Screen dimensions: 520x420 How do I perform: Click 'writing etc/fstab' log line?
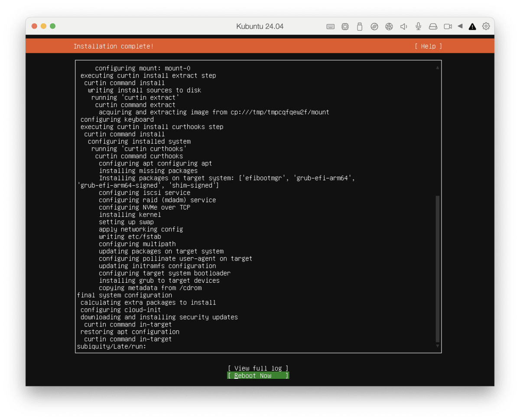[x=130, y=237]
